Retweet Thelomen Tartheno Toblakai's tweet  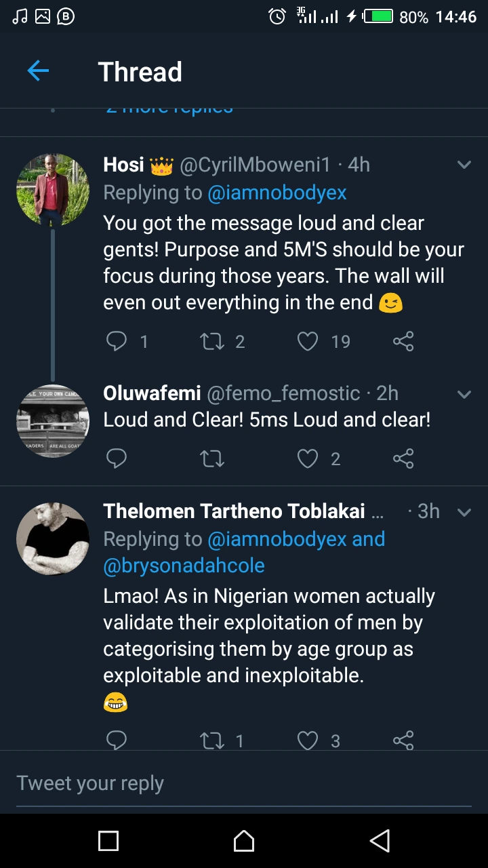(x=212, y=741)
